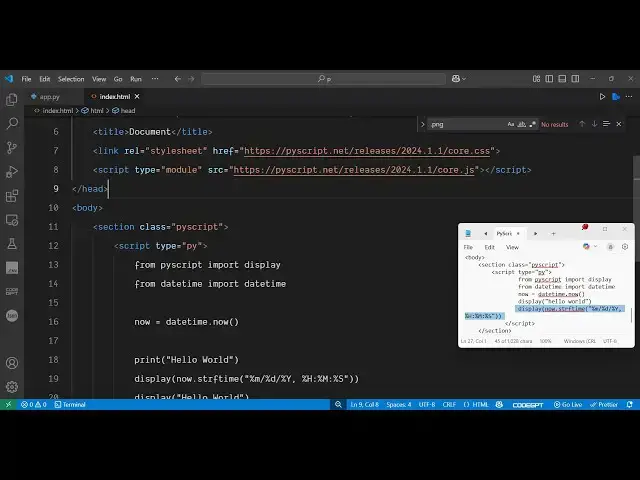Go back with the navigation arrow

178,79
